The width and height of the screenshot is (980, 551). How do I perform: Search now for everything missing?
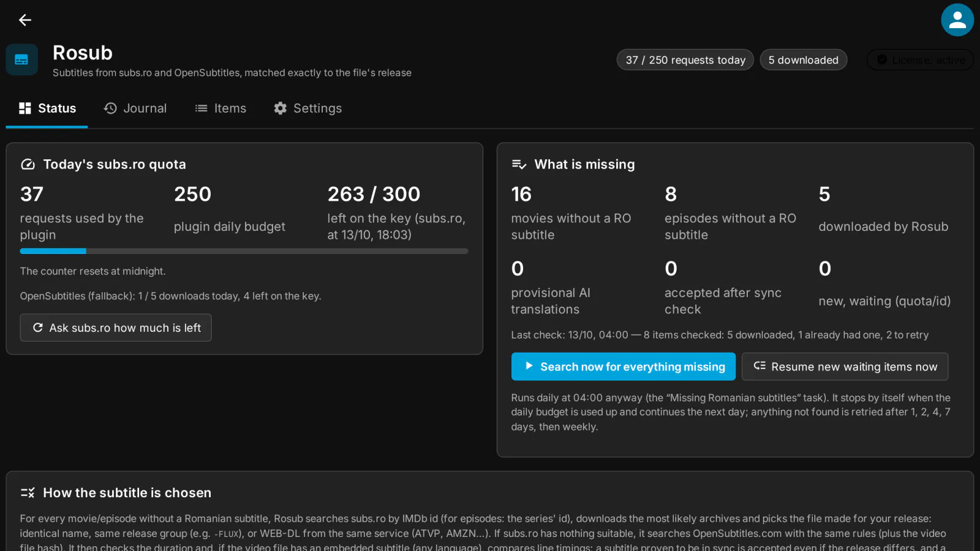624,366
